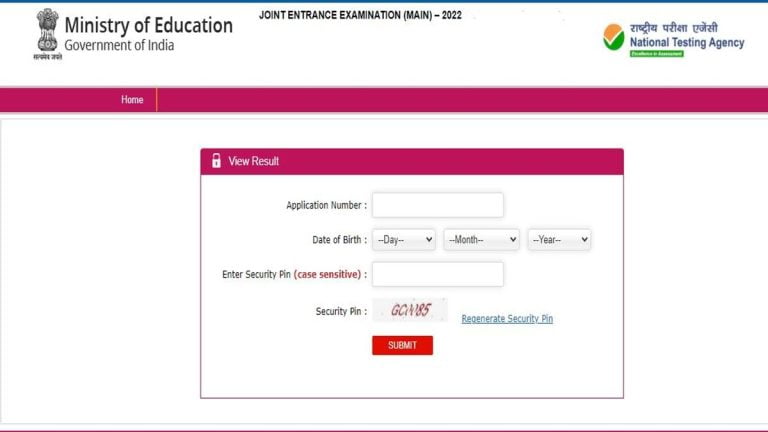Focus the Application Number input field
Viewport: 768px width, 432px height.
[x=437, y=205]
